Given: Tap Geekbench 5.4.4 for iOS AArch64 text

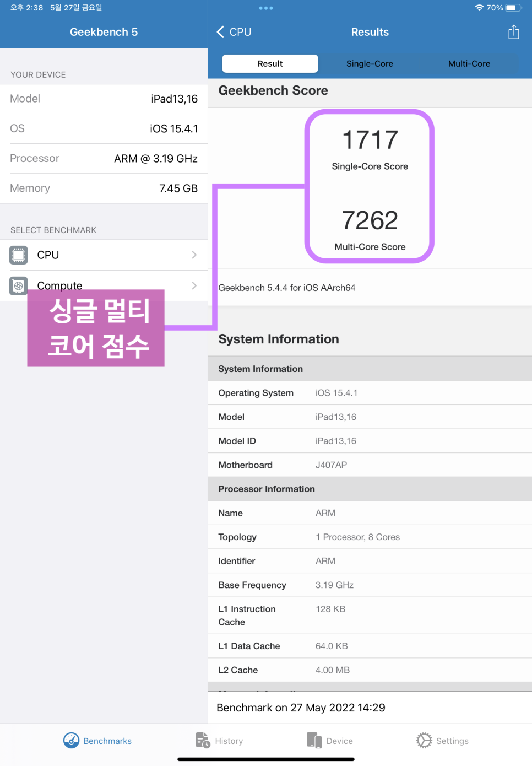Looking at the screenshot, I should tap(287, 288).
